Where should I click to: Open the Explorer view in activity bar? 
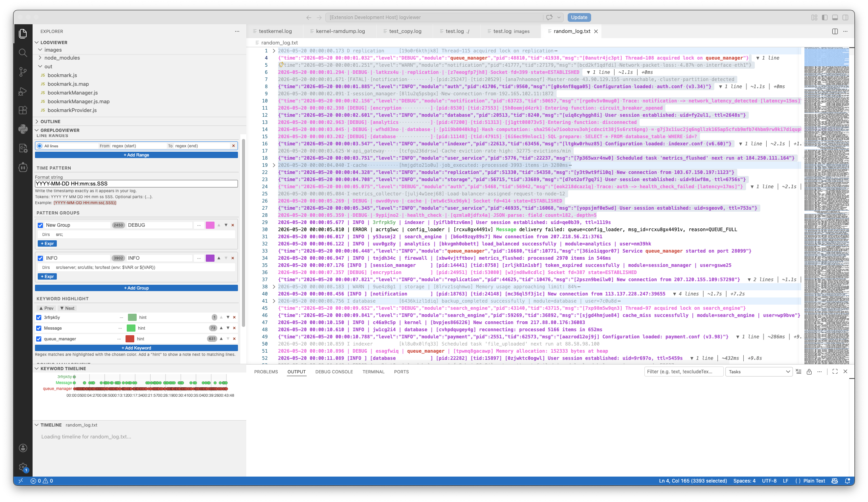coord(23,34)
